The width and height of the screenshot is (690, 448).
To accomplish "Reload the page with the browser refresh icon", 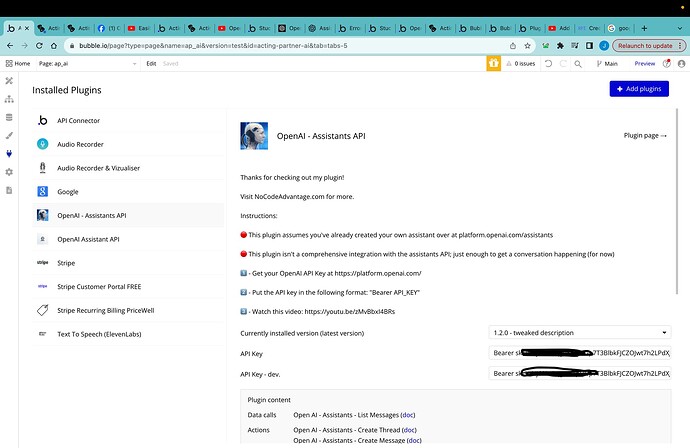I will [x=39, y=45].
